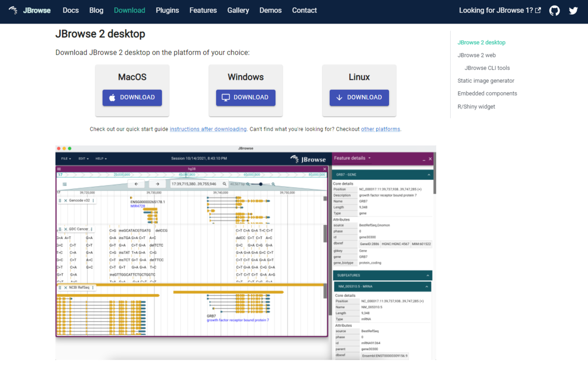Select the Download nav item
The width and height of the screenshot is (588, 374).
[129, 10]
